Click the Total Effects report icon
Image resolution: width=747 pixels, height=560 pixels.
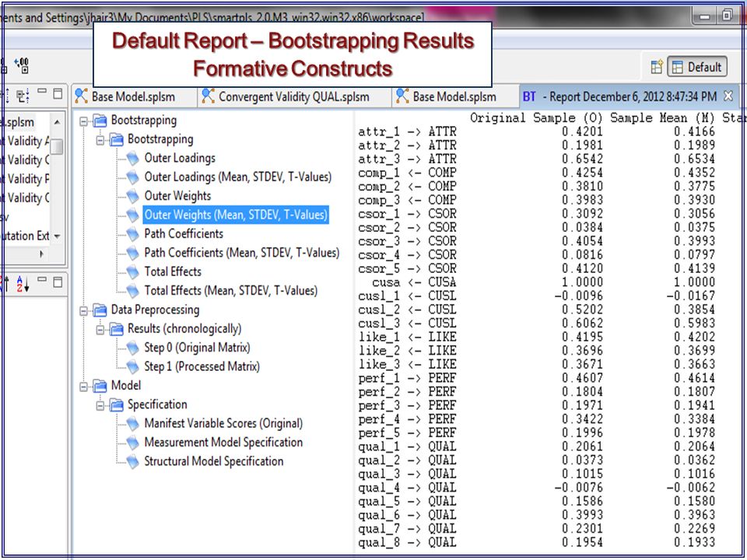pos(133,272)
